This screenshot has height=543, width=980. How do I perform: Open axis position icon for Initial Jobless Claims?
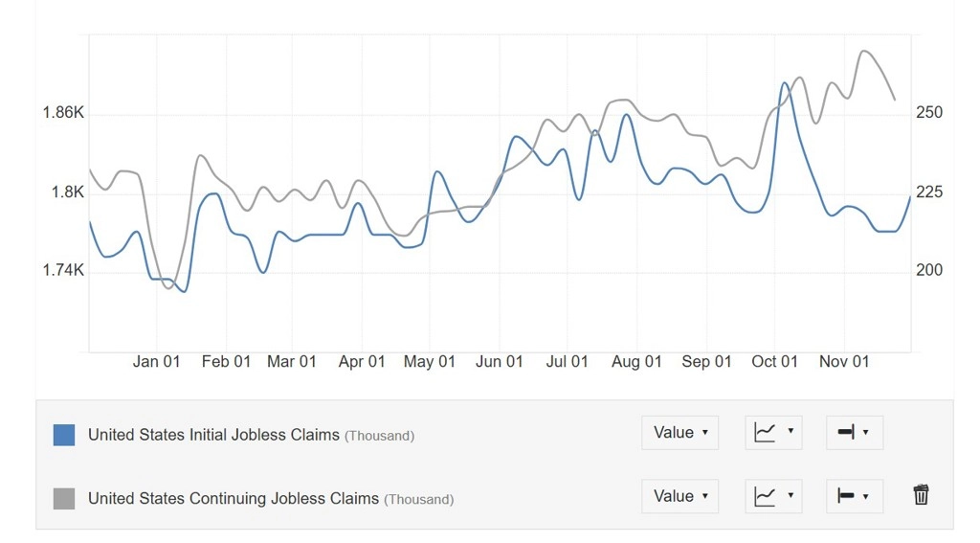(854, 433)
